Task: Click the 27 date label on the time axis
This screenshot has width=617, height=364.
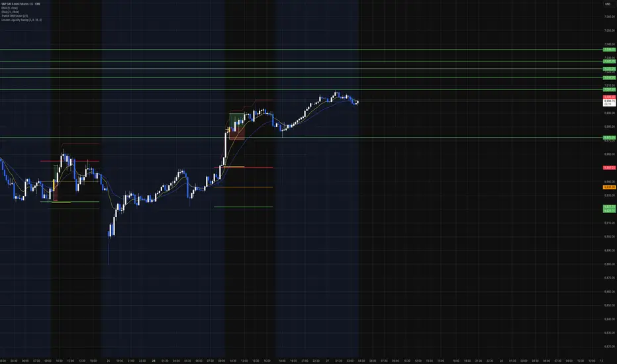Action: tap(328, 361)
